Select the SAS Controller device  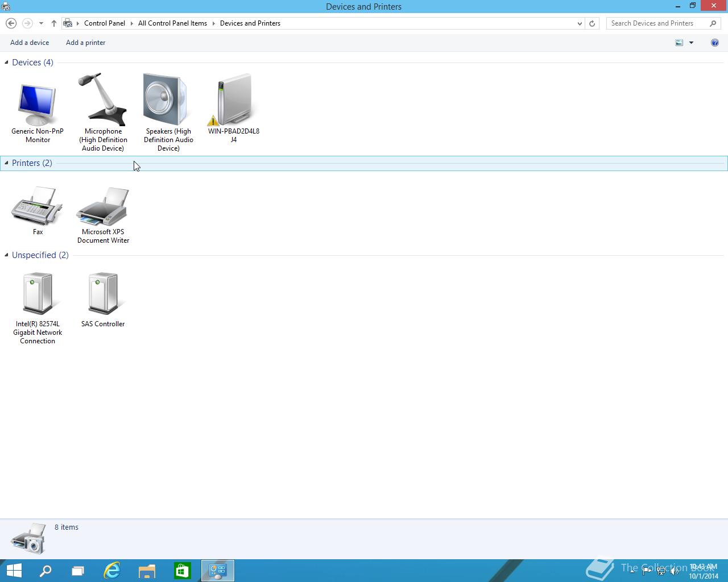pos(103,300)
